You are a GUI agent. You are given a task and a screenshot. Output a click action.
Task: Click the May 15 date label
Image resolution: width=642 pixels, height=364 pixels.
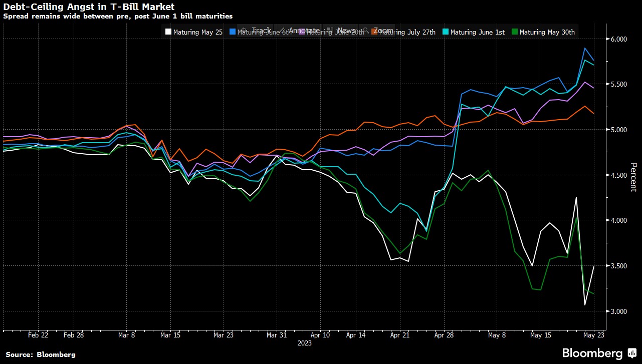pyautogui.click(x=541, y=335)
